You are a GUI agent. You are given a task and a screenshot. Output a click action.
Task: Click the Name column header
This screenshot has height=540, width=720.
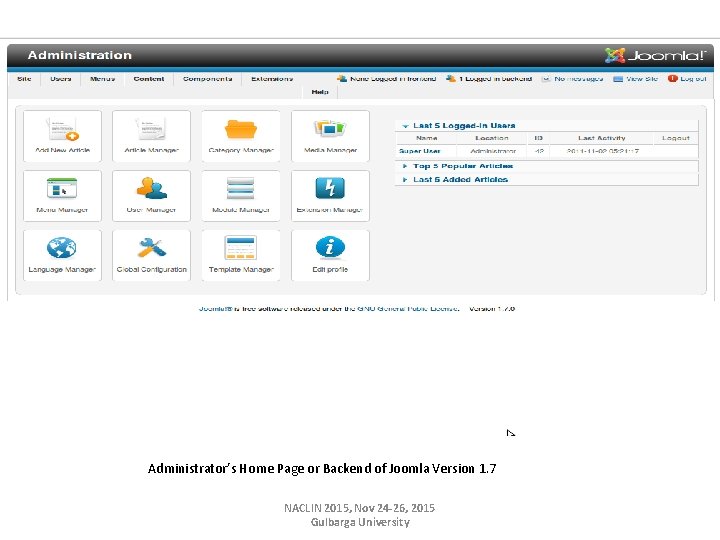coord(427,138)
